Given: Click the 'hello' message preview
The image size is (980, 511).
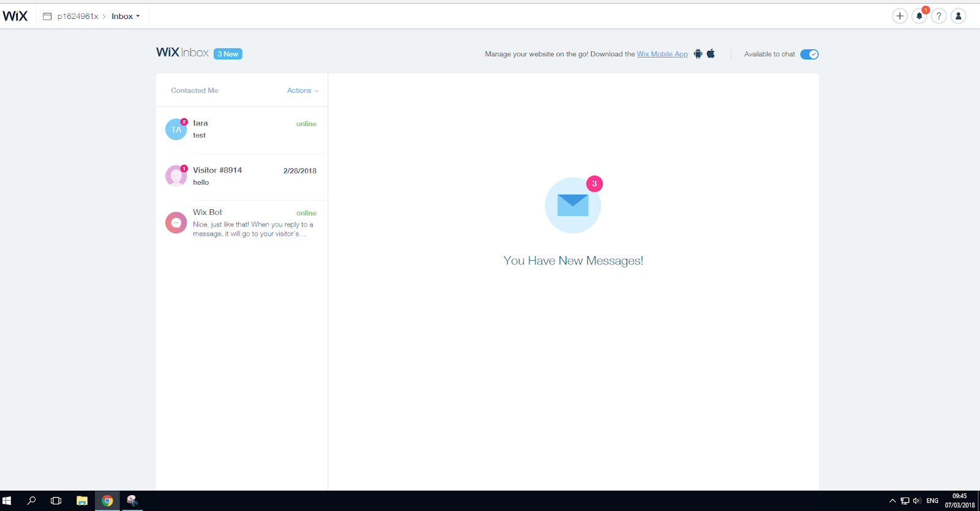Looking at the screenshot, I should (x=201, y=182).
